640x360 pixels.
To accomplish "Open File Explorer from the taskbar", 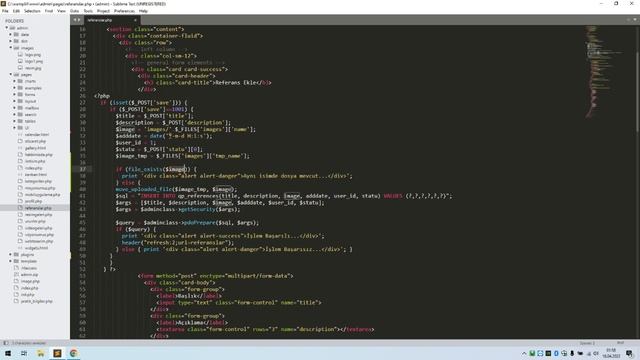I will (x=41, y=353).
